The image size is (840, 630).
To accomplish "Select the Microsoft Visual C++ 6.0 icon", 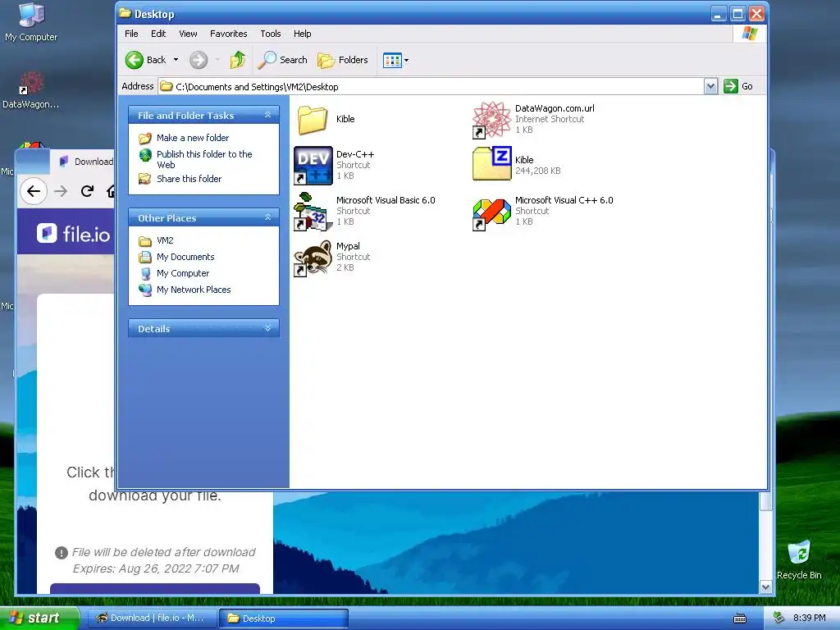I will [492, 214].
